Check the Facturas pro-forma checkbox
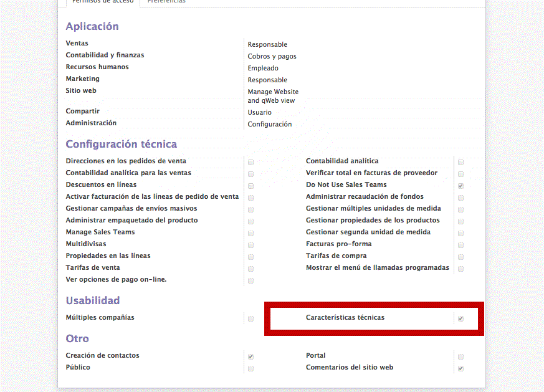 pos(460,245)
